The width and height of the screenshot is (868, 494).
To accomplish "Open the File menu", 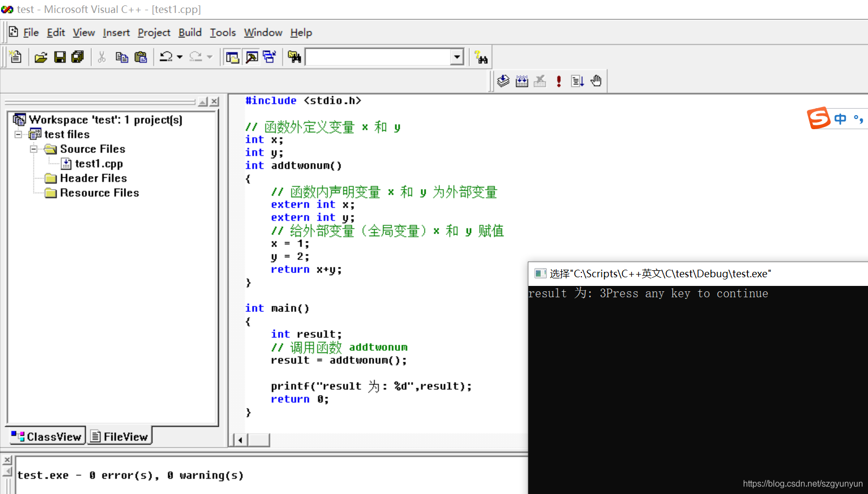I will point(31,32).
